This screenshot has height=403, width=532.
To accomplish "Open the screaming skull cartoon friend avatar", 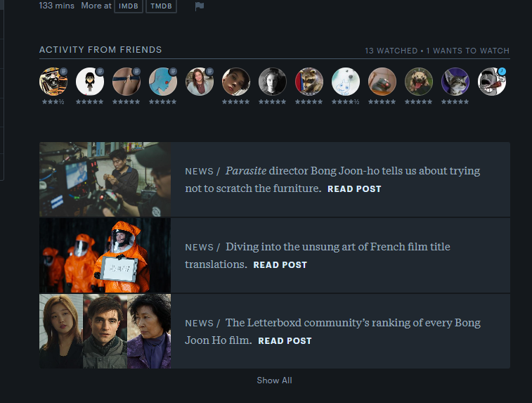I will (53, 82).
